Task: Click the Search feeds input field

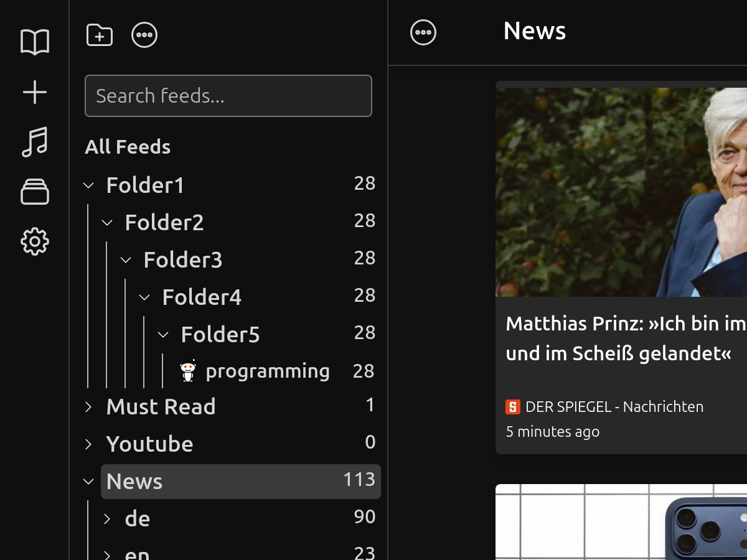Action: tap(228, 96)
